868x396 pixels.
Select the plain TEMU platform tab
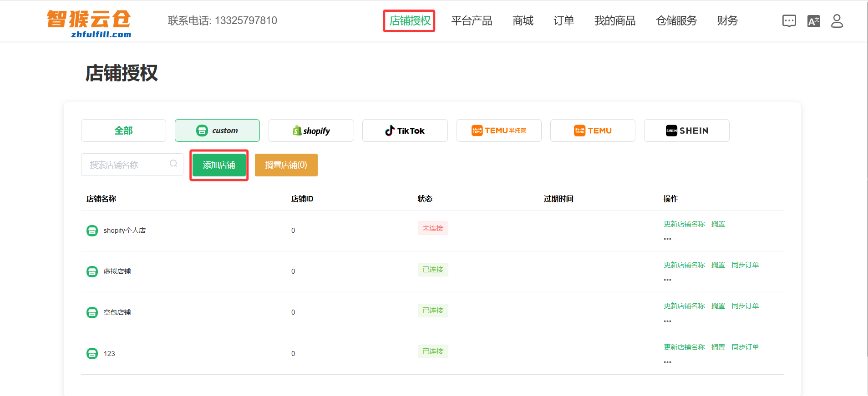[x=593, y=130]
